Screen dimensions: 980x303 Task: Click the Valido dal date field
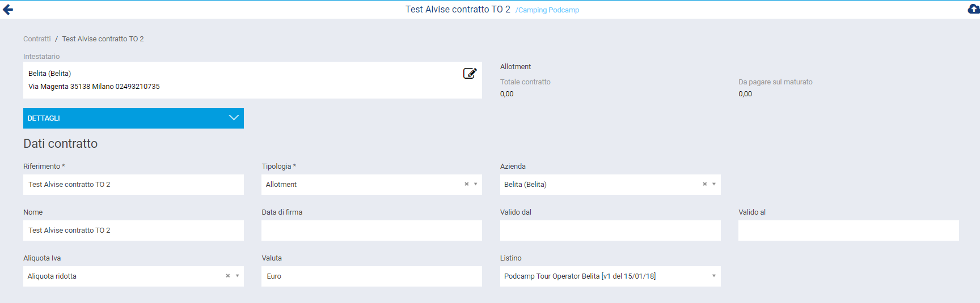[x=610, y=231]
